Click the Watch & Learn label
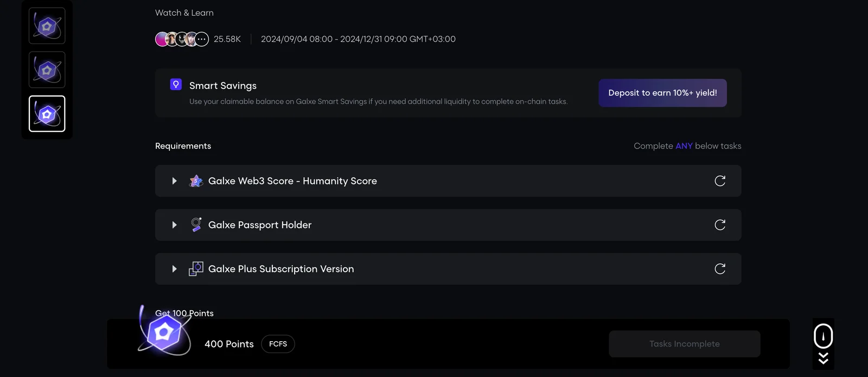The image size is (868, 377). pos(184,12)
